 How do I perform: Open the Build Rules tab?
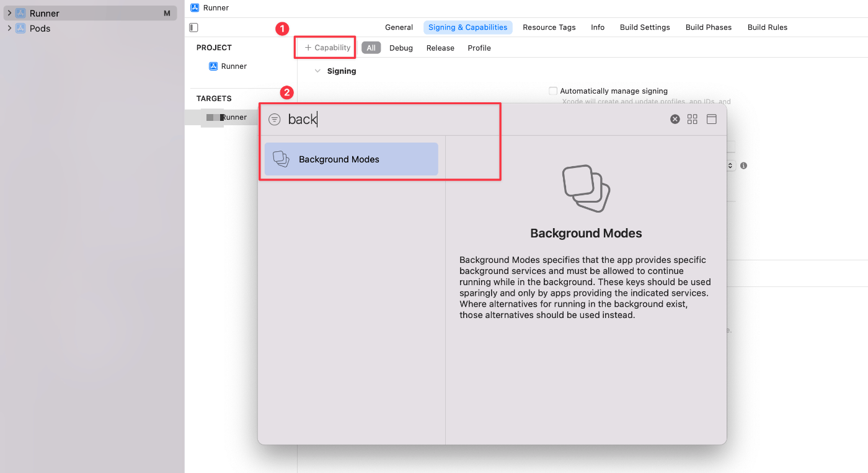tap(768, 27)
